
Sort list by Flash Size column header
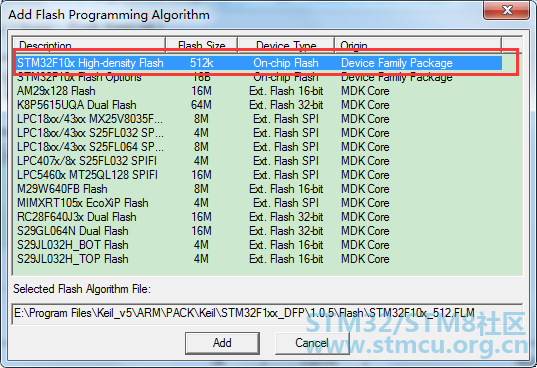pos(202,45)
